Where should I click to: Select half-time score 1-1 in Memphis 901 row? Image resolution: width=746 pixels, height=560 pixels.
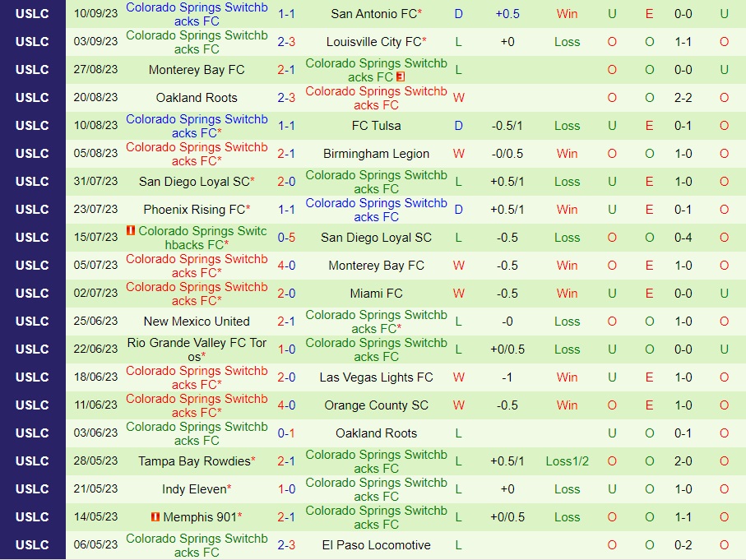pyautogui.click(x=683, y=516)
